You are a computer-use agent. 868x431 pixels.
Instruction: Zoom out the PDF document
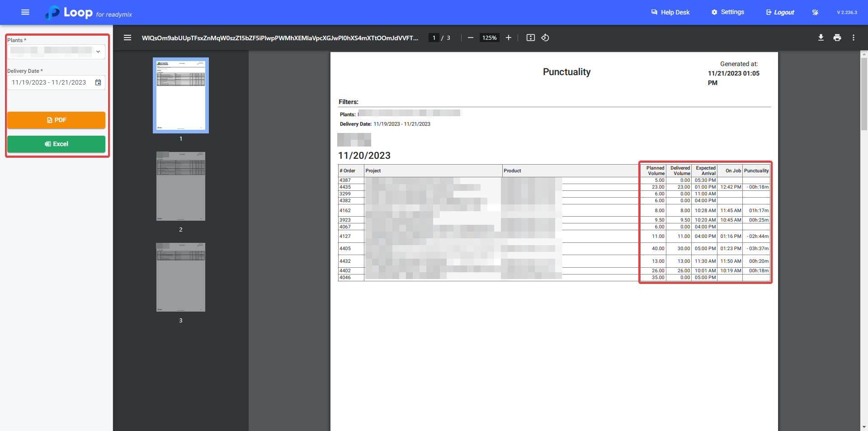(471, 38)
